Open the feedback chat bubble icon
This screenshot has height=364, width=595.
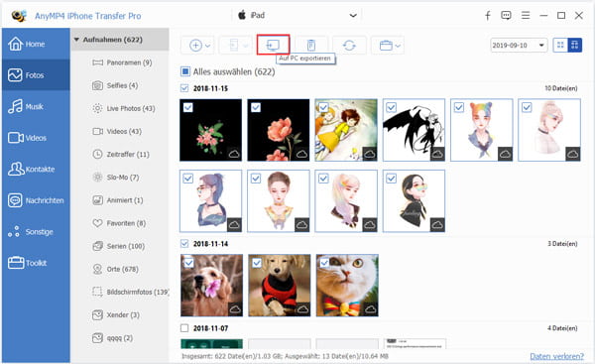[506, 16]
